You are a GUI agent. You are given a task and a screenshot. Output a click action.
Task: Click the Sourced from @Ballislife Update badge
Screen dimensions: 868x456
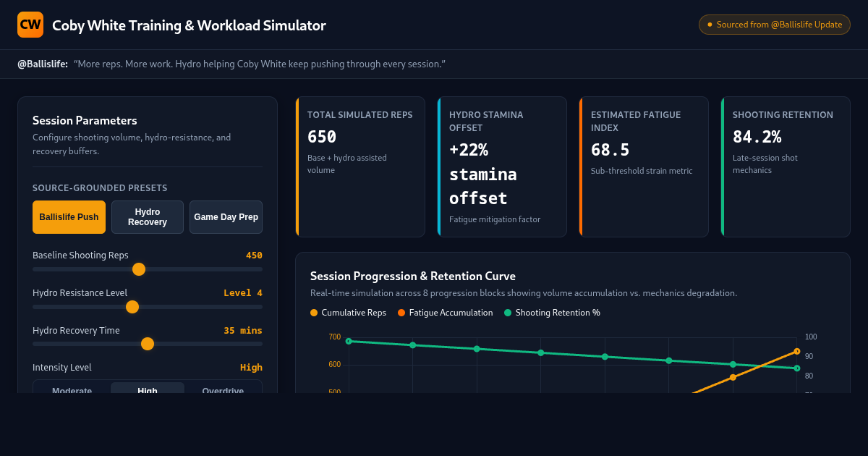(775, 25)
